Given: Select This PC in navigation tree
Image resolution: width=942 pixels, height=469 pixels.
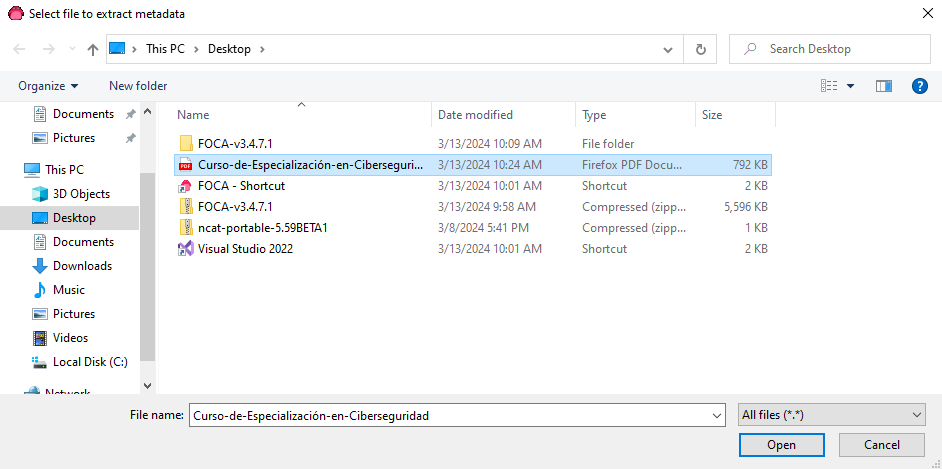Looking at the screenshot, I should coord(64,170).
